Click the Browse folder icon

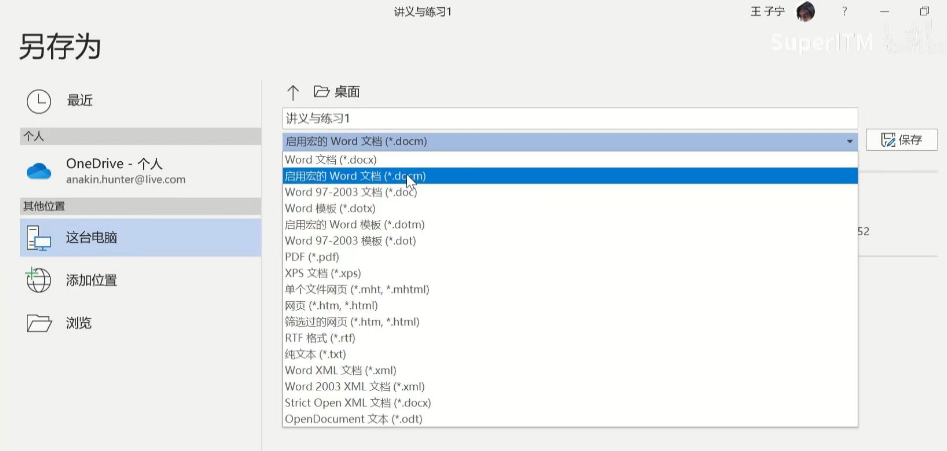tap(39, 323)
